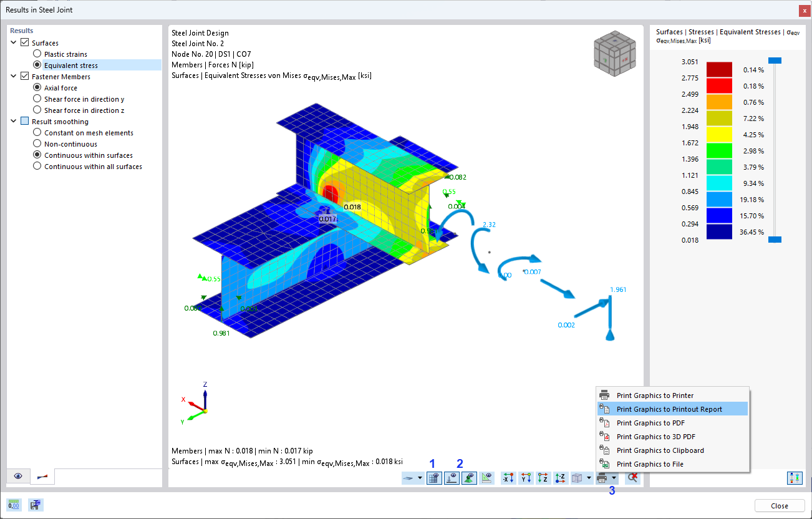
Task: Set view in -X direction
Action: pyautogui.click(x=508, y=478)
